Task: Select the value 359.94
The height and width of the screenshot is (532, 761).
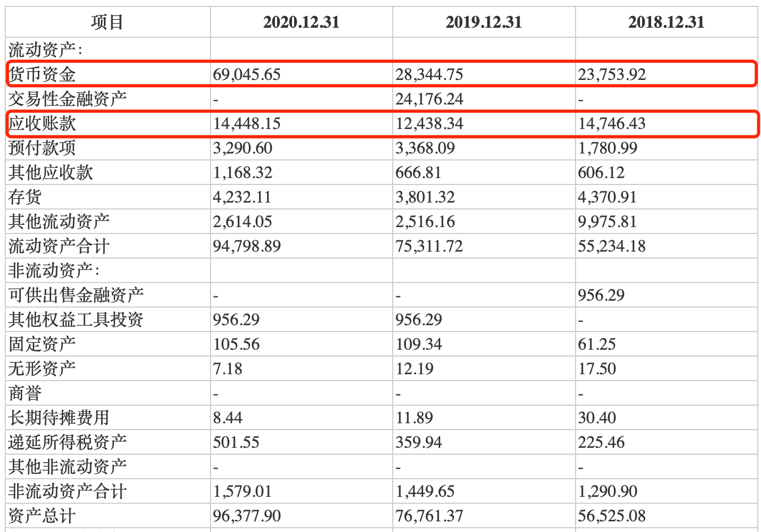Action: coord(419,442)
